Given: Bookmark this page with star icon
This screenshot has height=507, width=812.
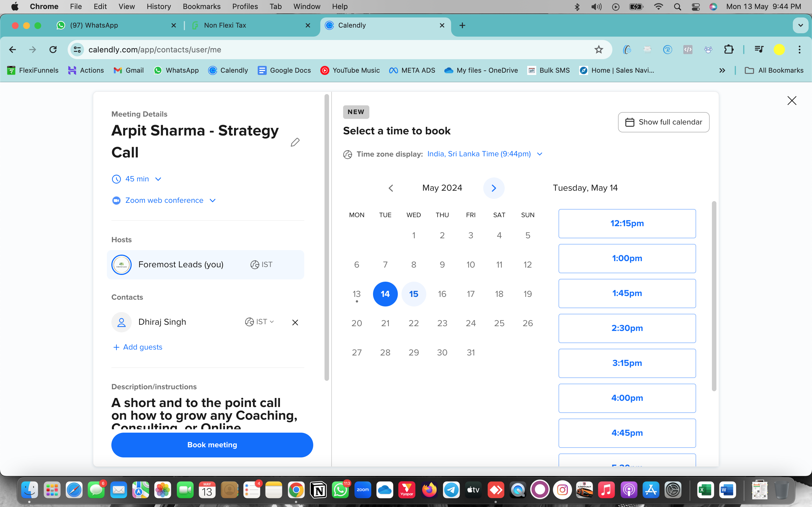Looking at the screenshot, I should coord(599,50).
